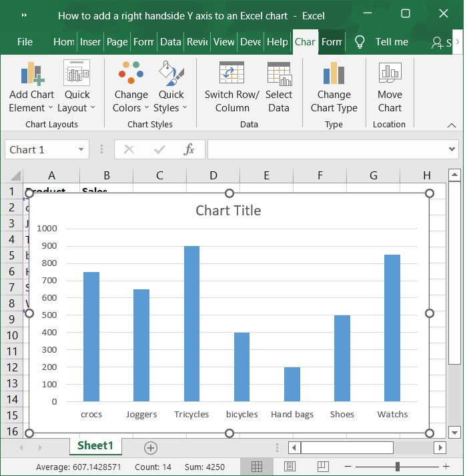Switch to Page Layout view
Screen dimensions: 467x476
coord(290,466)
